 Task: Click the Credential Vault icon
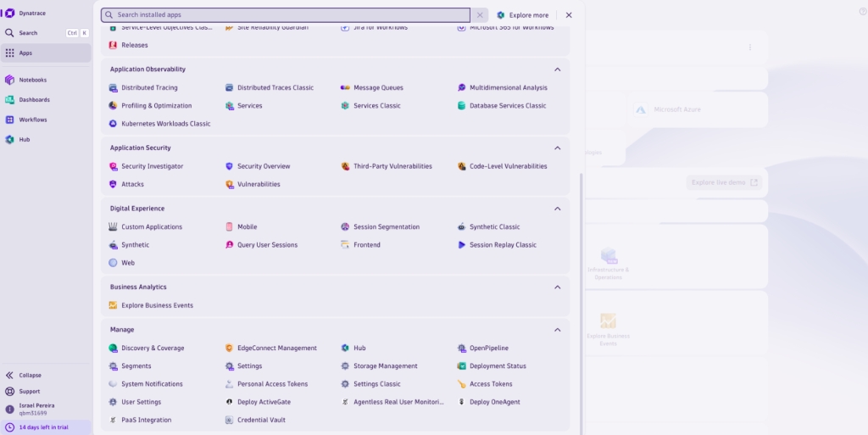(229, 420)
